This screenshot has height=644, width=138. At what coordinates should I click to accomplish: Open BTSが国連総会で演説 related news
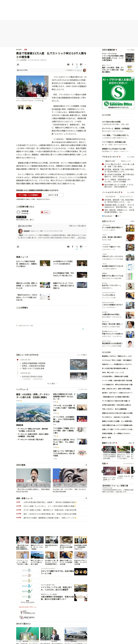tap(64, 274)
